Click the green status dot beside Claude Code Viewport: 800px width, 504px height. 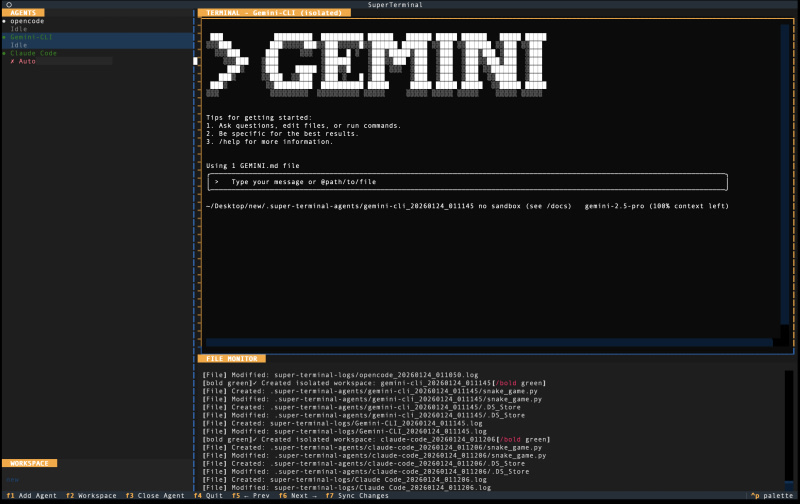[4, 53]
